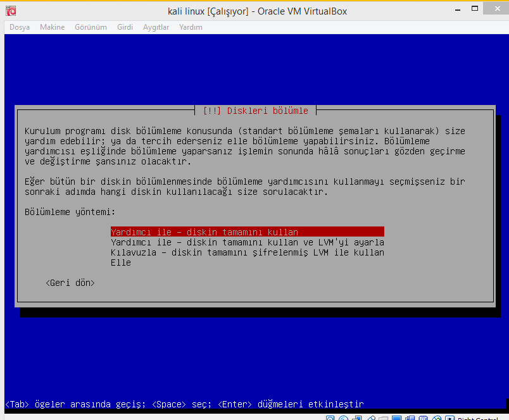Click the VirtualBox icon in title bar
509x420 pixels.
10,11
